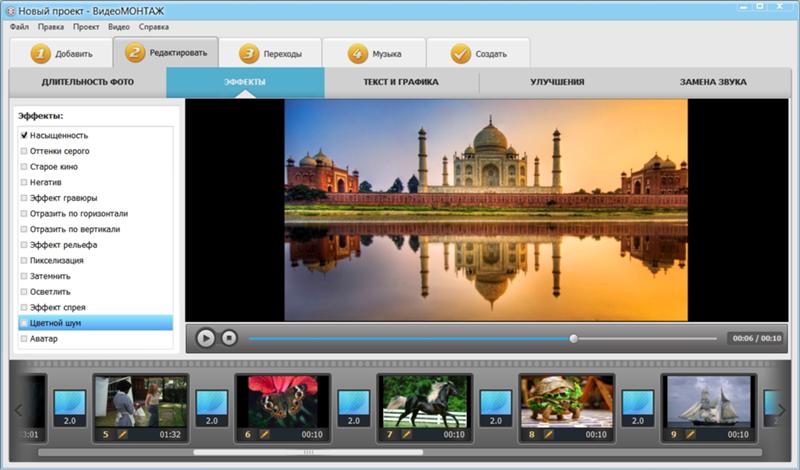This screenshot has height=470, width=800.
Task: Select clip 5 thumbnail with people
Action: [x=141, y=402]
